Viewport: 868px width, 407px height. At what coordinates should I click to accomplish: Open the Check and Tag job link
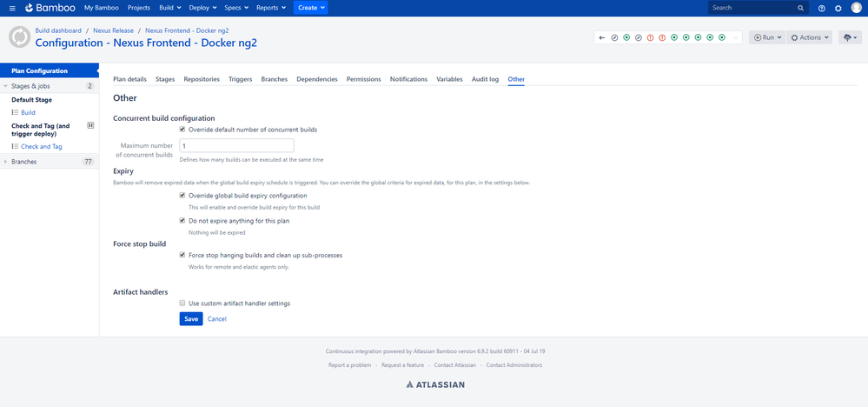pyautogui.click(x=42, y=147)
